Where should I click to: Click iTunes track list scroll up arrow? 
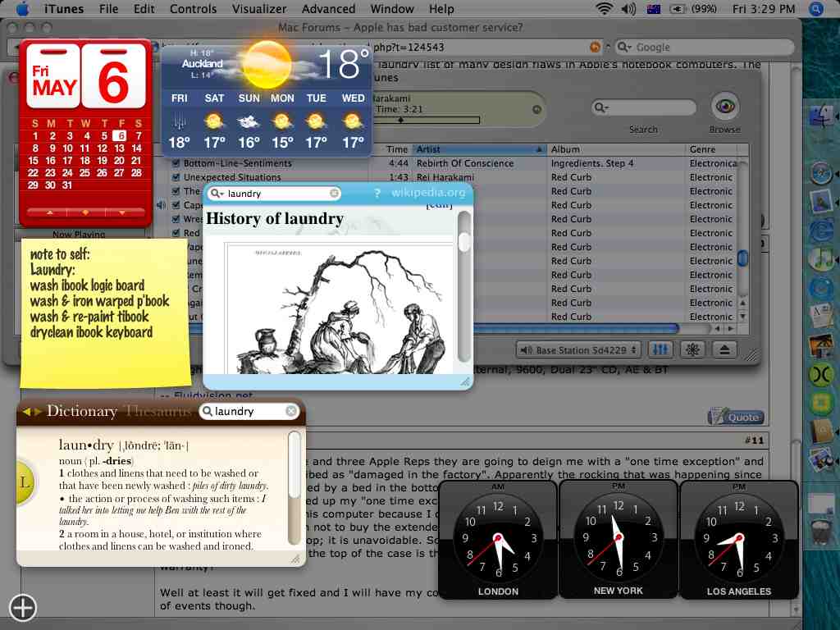click(x=743, y=303)
